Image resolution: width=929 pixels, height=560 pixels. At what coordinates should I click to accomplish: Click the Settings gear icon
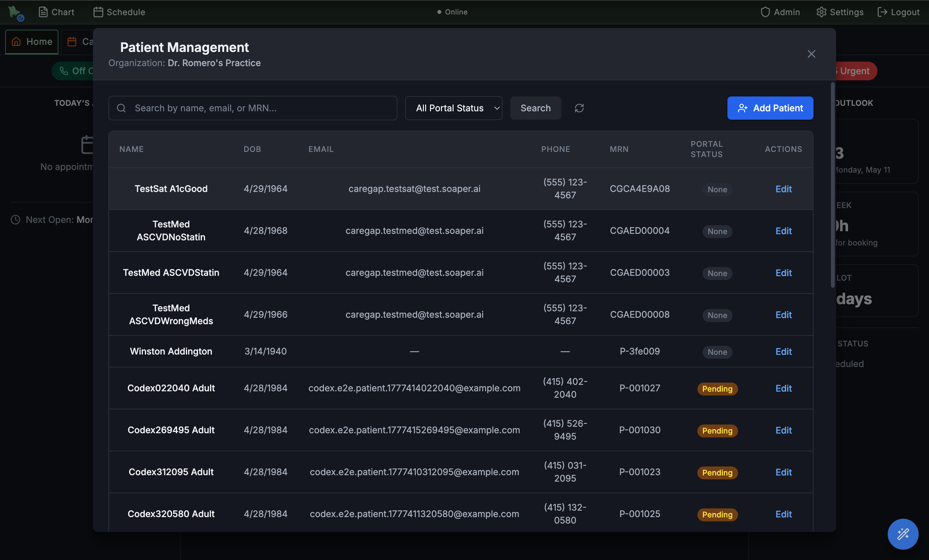[x=821, y=12]
